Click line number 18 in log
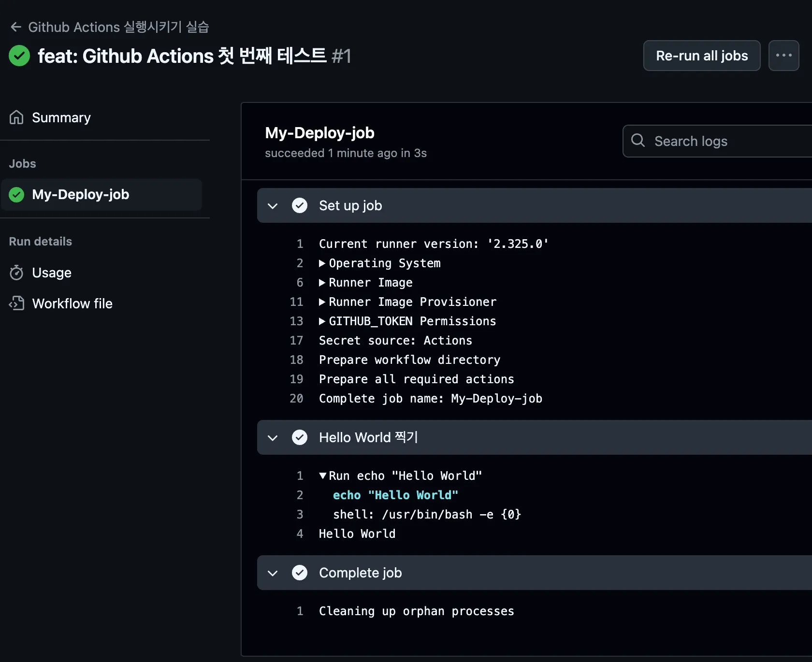The height and width of the screenshot is (662, 812). [296, 360]
